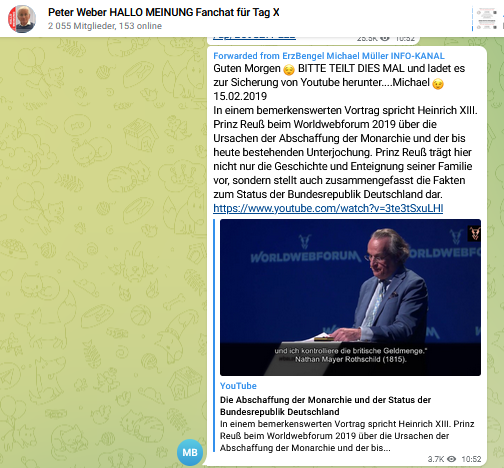Click the MB sender avatar
The image size is (504, 468).
tap(190, 452)
